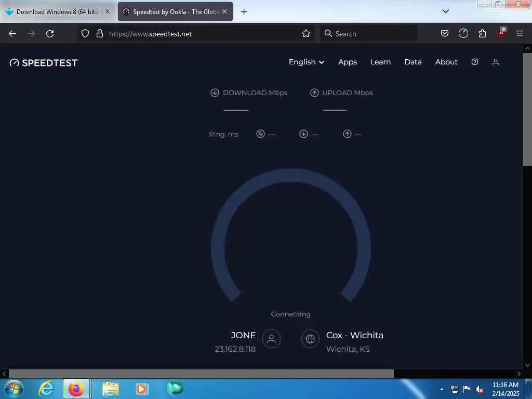The width and height of the screenshot is (532, 399).
Task: Open the network tray icon
Action: point(454,389)
